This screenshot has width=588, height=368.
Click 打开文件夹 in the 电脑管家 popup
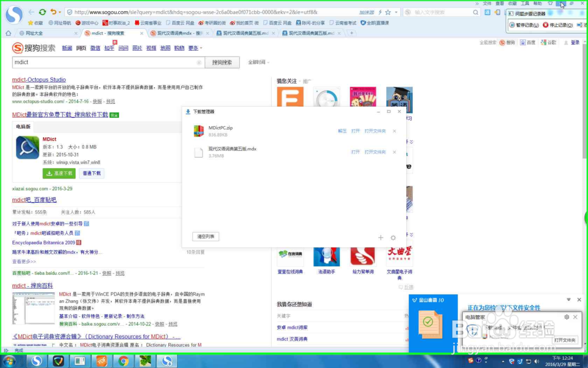(564, 340)
